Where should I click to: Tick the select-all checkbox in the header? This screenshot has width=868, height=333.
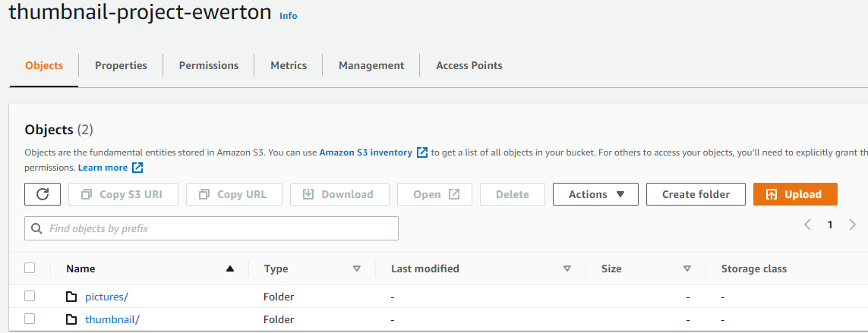click(30, 268)
